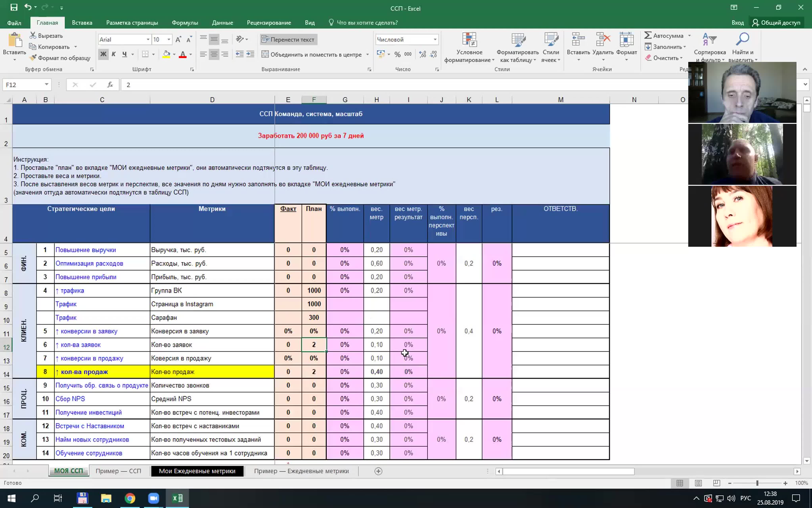The image size is (812, 508).
Task: Increase decimal places icon
Action: (x=422, y=54)
